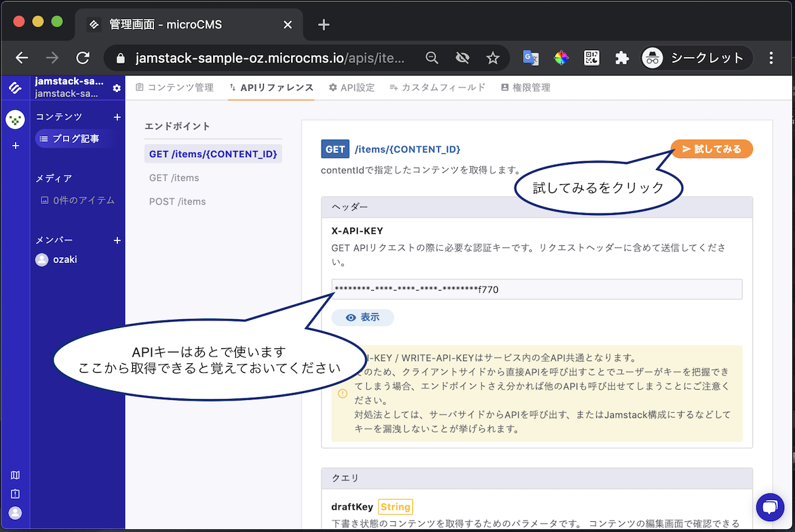The width and height of the screenshot is (795, 532).
Task: Reload the current page
Action: [x=83, y=58]
